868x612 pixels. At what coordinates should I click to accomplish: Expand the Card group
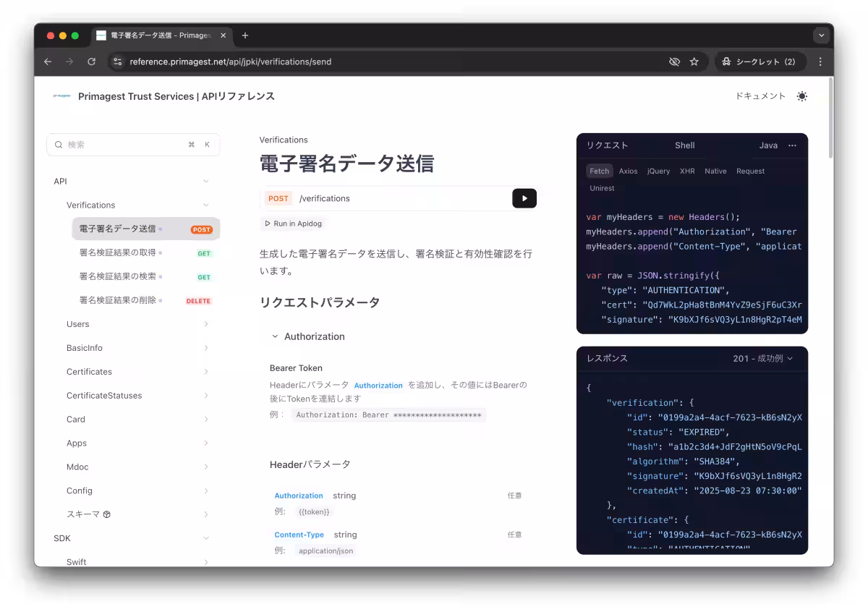click(206, 420)
